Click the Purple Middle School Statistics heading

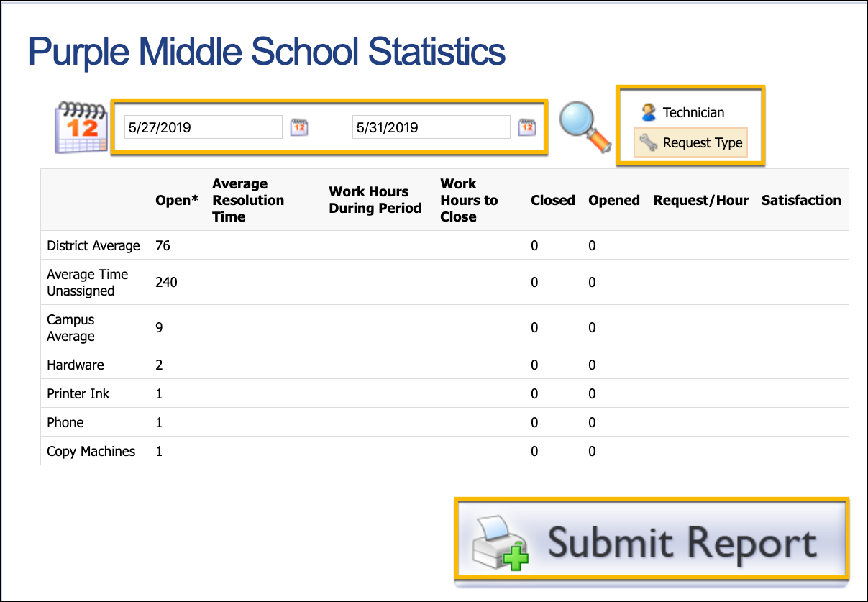coord(267,52)
